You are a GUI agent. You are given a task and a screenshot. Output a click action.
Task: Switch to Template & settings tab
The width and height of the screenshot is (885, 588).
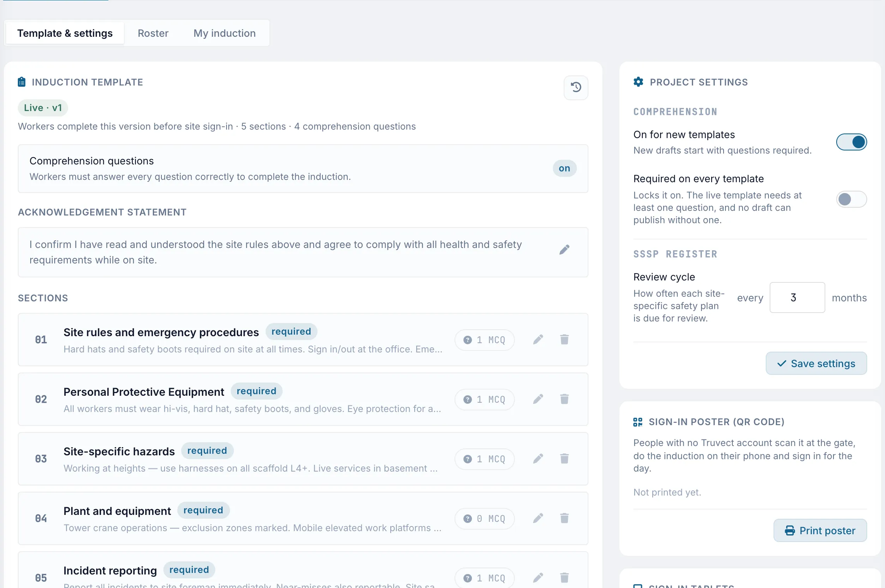pyautogui.click(x=65, y=33)
